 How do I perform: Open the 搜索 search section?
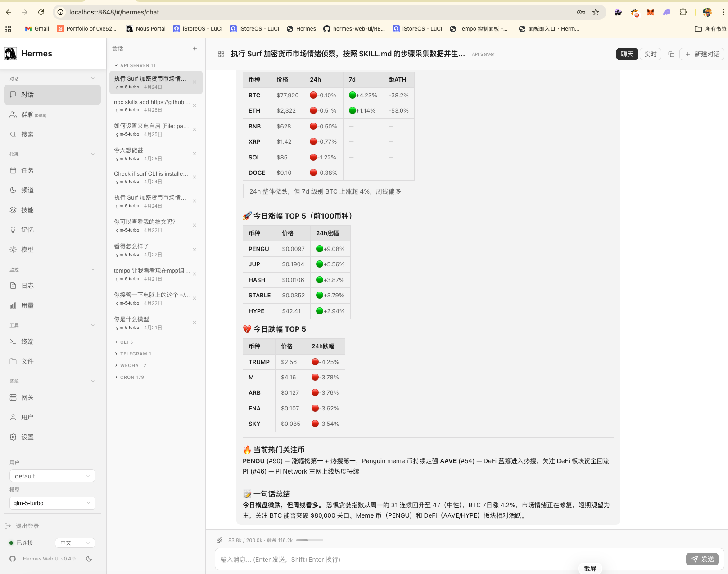(x=28, y=134)
